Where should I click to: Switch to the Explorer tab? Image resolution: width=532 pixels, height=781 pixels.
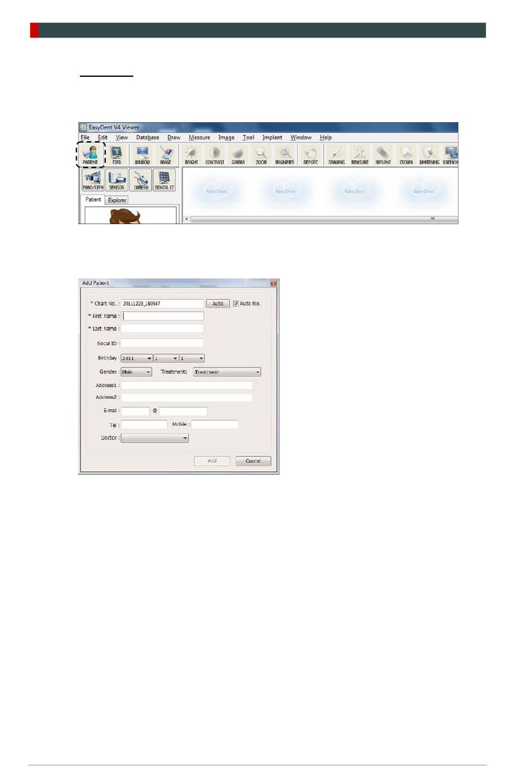pyautogui.click(x=117, y=200)
